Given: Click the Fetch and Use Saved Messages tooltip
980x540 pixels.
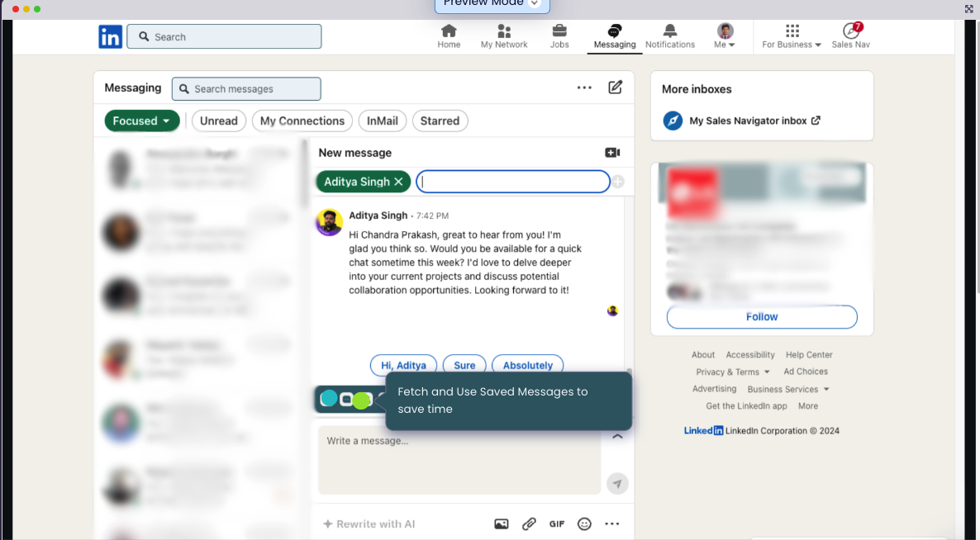Looking at the screenshot, I should (509, 400).
